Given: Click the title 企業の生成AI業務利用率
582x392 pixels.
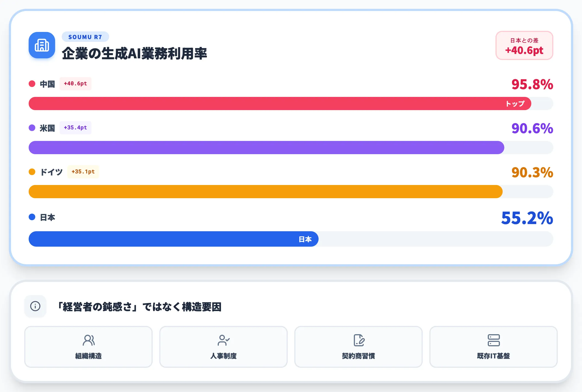Looking at the screenshot, I should [x=134, y=53].
